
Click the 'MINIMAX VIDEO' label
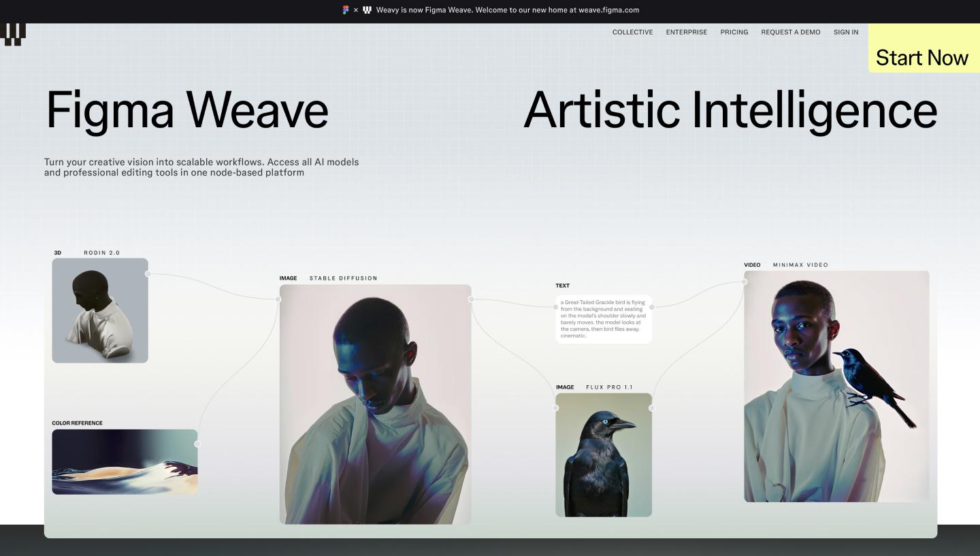pyautogui.click(x=800, y=265)
